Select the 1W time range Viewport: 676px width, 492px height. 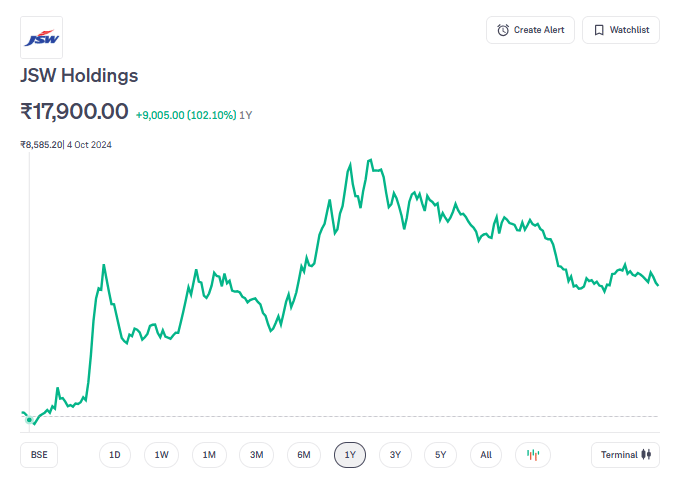pos(162,455)
